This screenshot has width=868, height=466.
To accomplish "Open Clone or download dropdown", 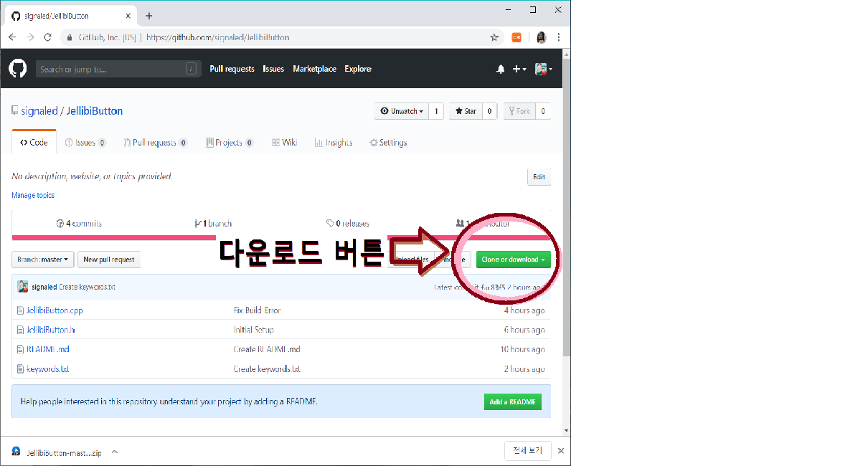I will [x=513, y=260].
